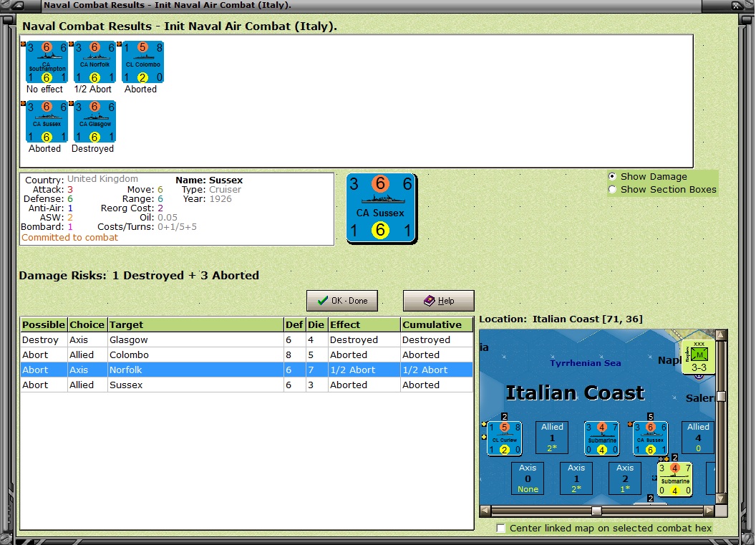Sort by the Target column header
The image size is (756, 545).
(x=195, y=324)
